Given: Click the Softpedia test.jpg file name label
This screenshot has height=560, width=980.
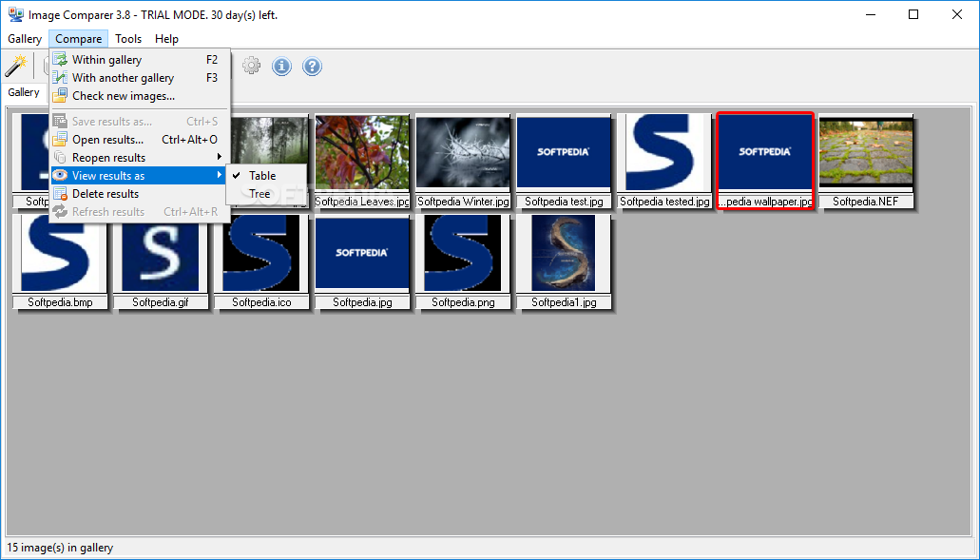Looking at the screenshot, I should point(564,202).
